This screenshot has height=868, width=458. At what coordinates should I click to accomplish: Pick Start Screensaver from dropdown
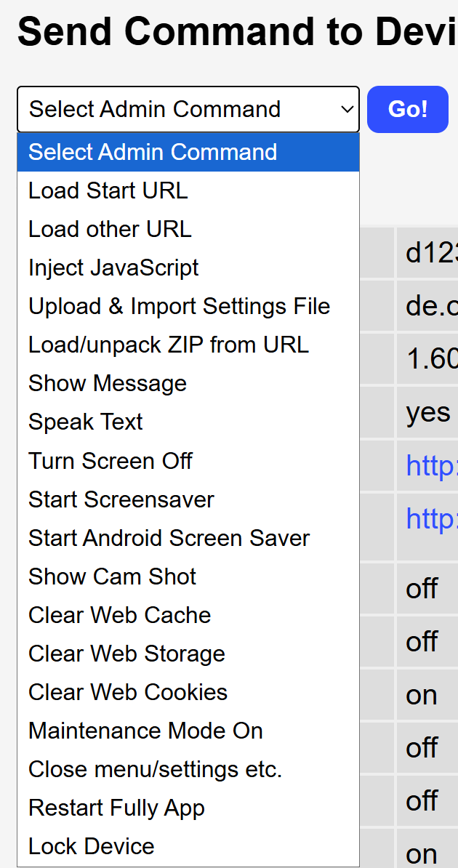(121, 499)
